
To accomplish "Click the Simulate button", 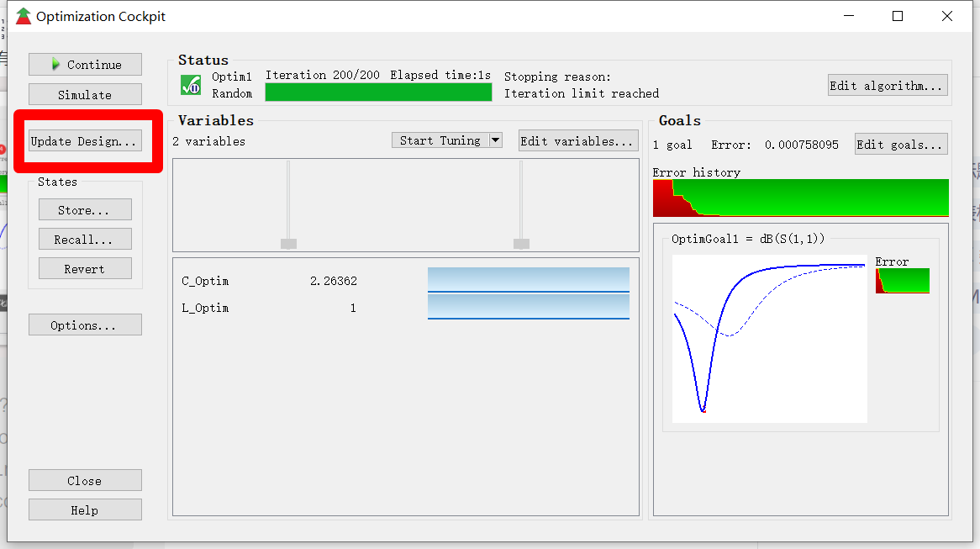I will pyautogui.click(x=85, y=94).
